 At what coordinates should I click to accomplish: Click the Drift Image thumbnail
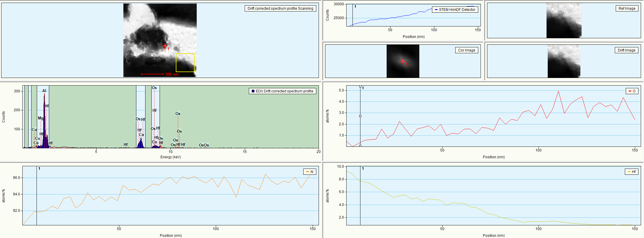pos(564,61)
